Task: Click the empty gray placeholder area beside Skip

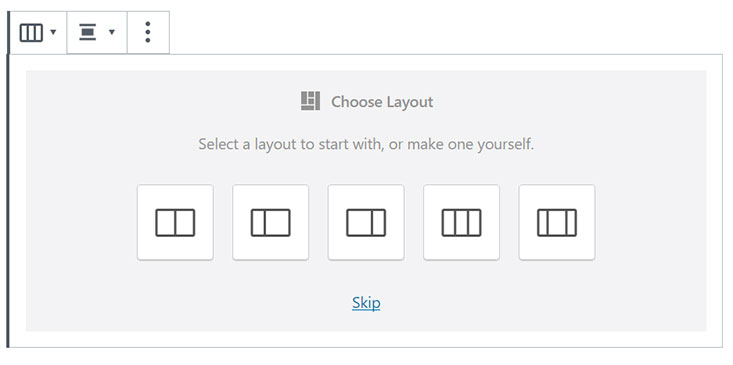Action: click(538, 303)
